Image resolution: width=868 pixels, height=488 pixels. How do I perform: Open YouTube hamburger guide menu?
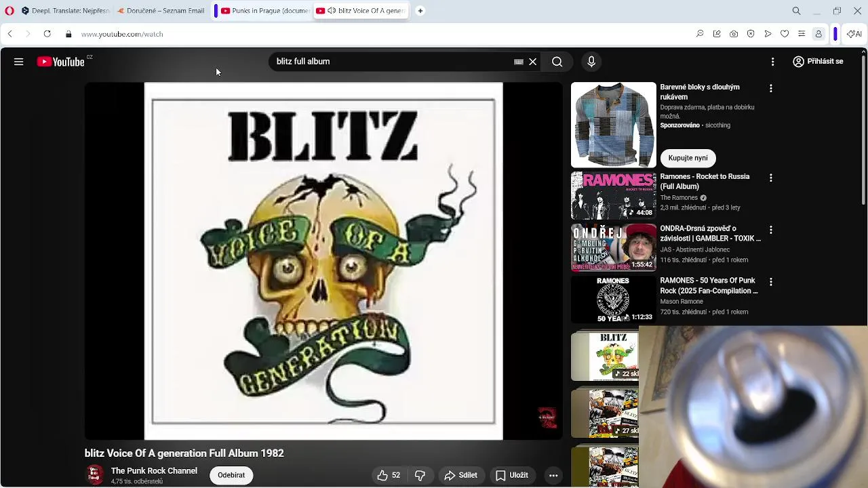pos(19,62)
